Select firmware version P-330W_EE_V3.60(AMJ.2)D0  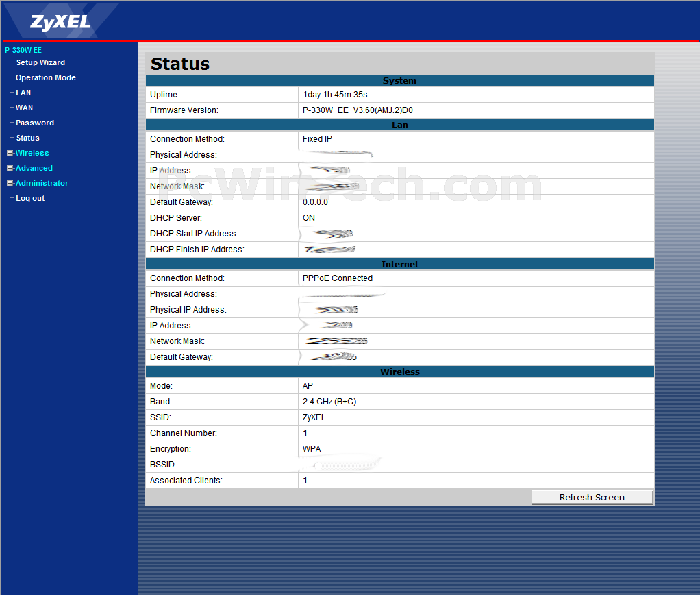coord(358,110)
